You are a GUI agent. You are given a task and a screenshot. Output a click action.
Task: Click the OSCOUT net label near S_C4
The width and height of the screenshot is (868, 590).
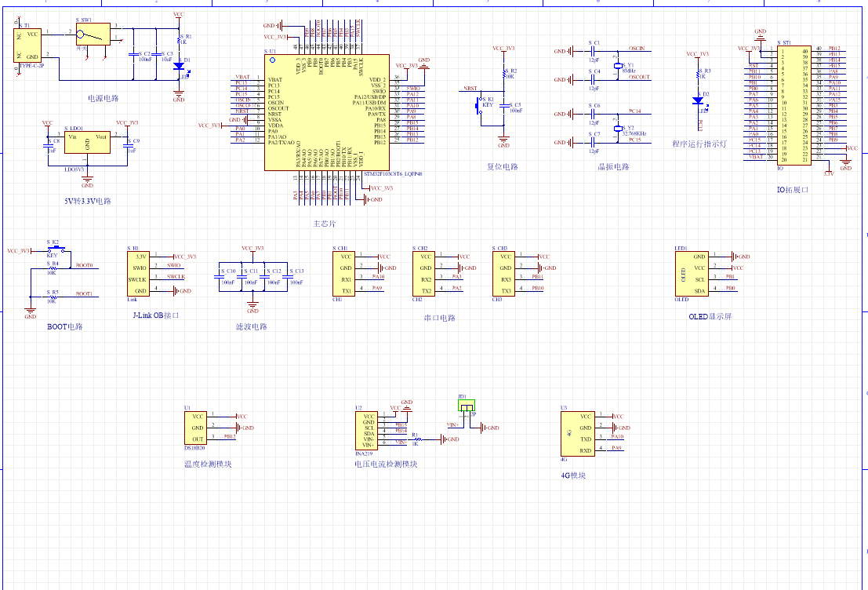639,77
